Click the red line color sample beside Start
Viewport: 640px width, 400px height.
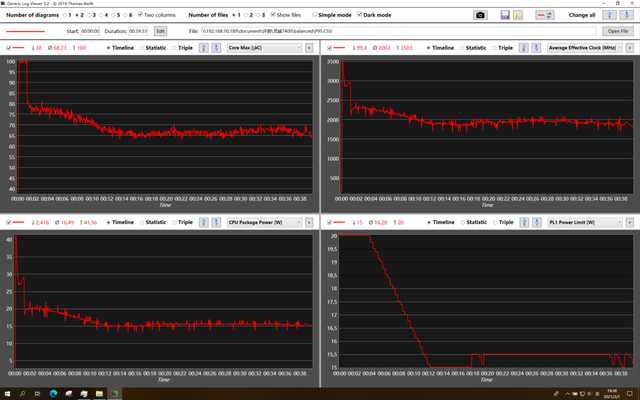[25, 31]
